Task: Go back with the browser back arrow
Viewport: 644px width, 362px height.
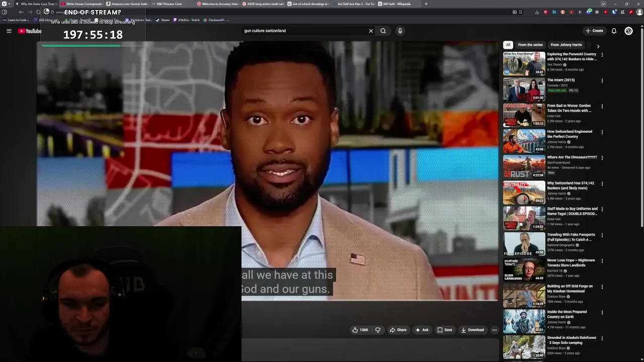Action: point(21,12)
